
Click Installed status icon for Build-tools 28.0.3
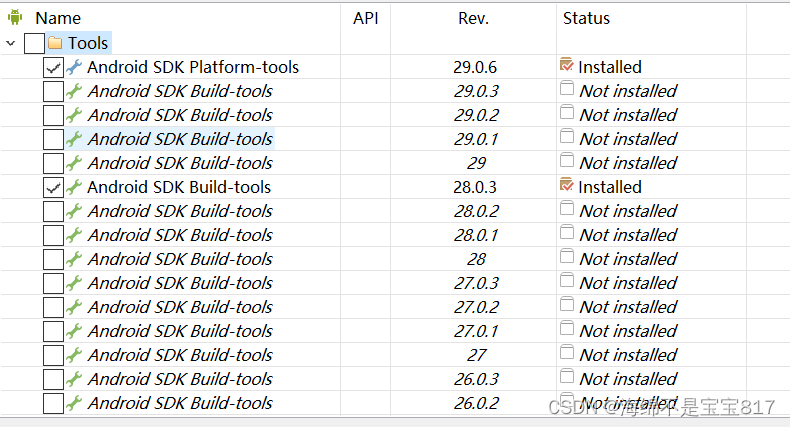tap(567, 185)
